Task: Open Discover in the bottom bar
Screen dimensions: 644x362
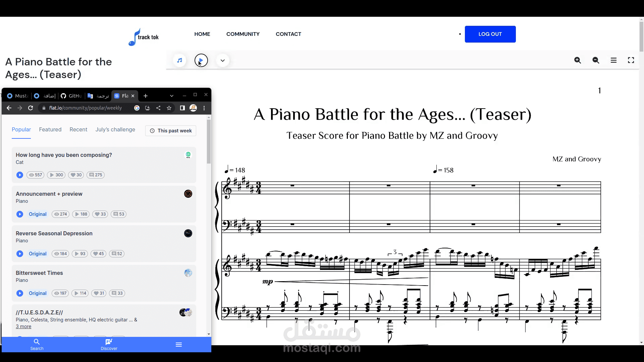Action: [x=109, y=344]
